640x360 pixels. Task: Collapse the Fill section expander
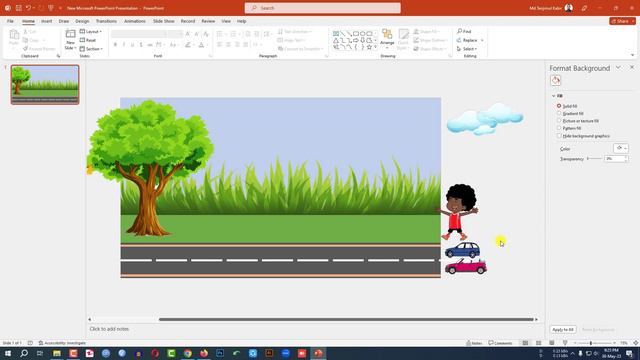tap(553, 96)
